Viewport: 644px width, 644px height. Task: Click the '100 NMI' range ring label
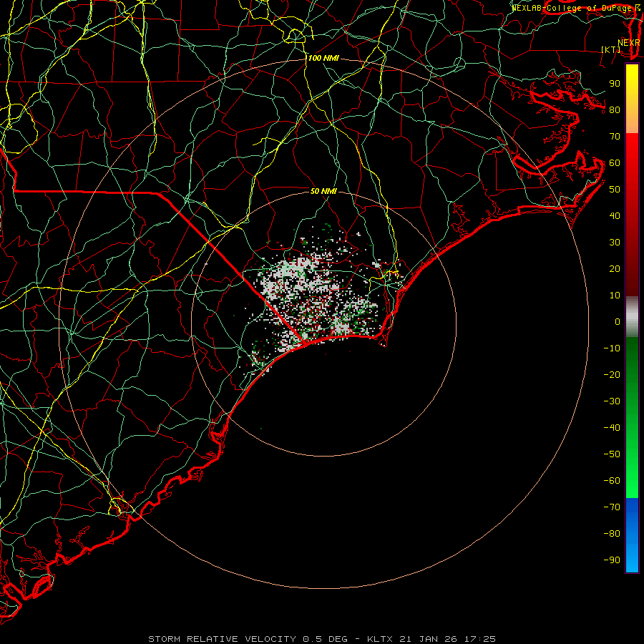(x=323, y=59)
